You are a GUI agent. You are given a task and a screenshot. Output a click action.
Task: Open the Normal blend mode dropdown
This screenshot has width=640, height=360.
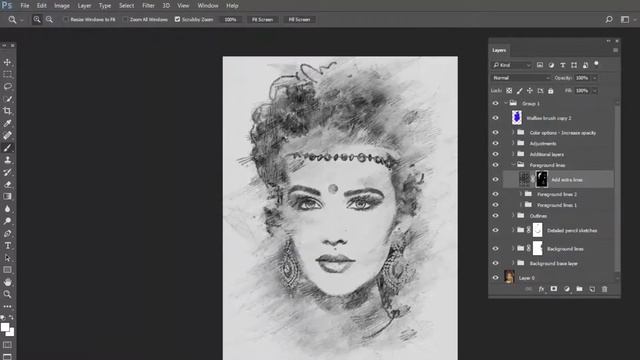(521, 78)
